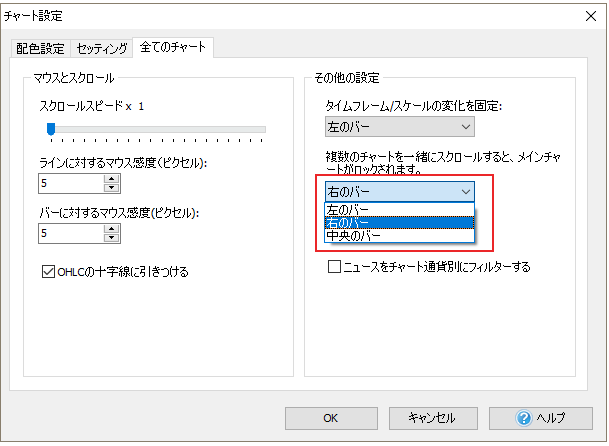
Task: Increase バーに対するマウス感度 with up arrow
Action: point(111,228)
